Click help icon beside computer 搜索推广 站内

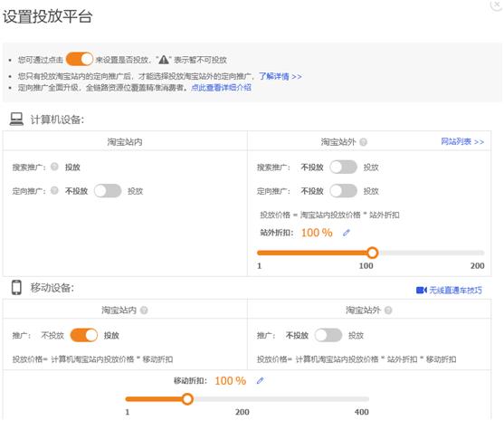click(54, 167)
